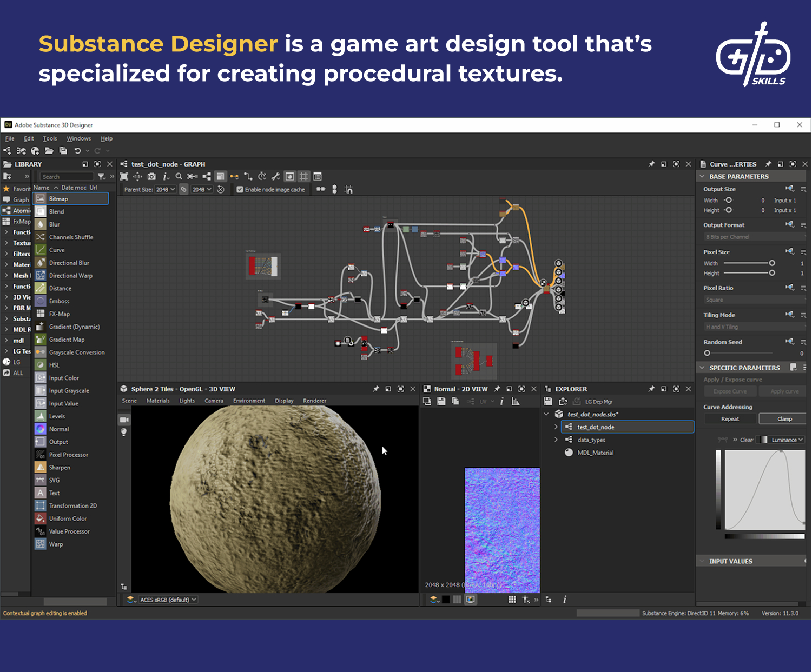This screenshot has height=672, width=812.
Task: Click the horizontal align nodes icon
Action: tap(321, 189)
